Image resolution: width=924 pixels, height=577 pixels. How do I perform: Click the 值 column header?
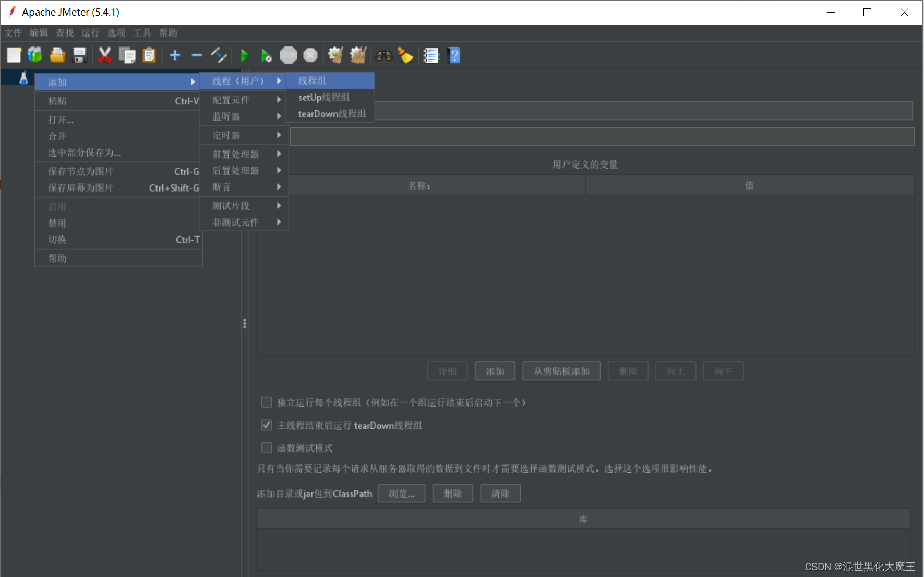point(750,185)
